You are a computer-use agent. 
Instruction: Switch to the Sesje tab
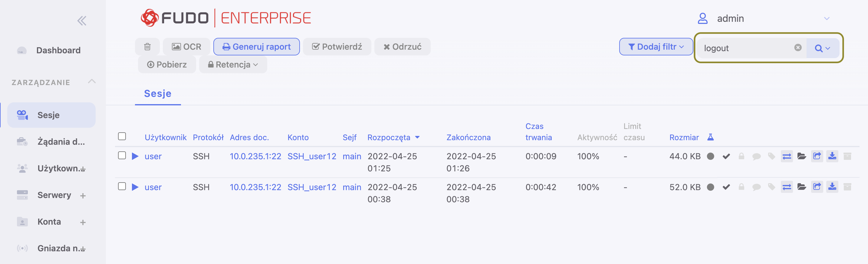tap(158, 93)
